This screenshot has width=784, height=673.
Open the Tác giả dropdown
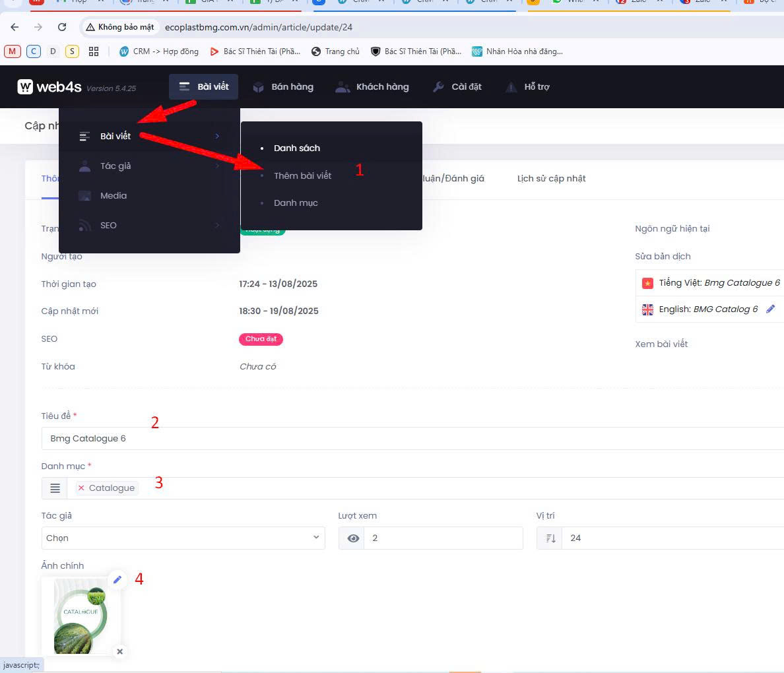pos(183,538)
